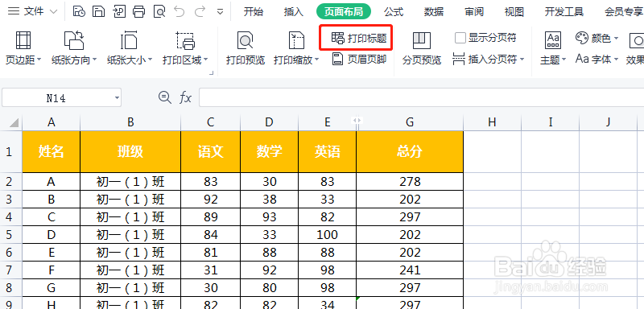Click the select-all corner triangle
Screen dimensions: 644x309
(x=14, y=122)
